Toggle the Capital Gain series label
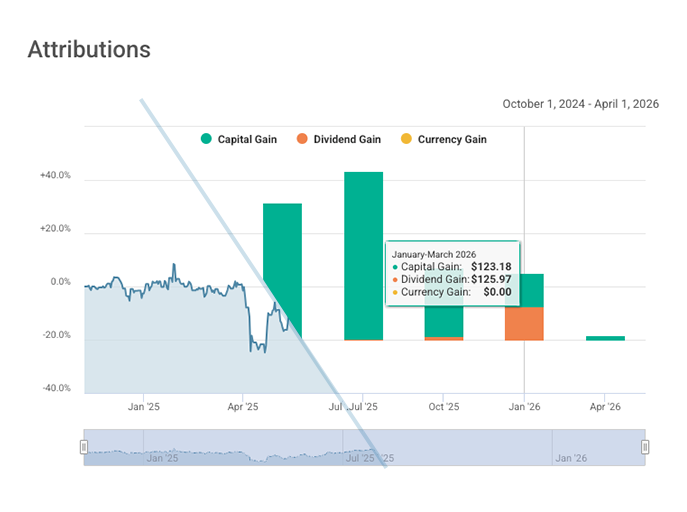This screenshot has width=687, height=512. 246,139
